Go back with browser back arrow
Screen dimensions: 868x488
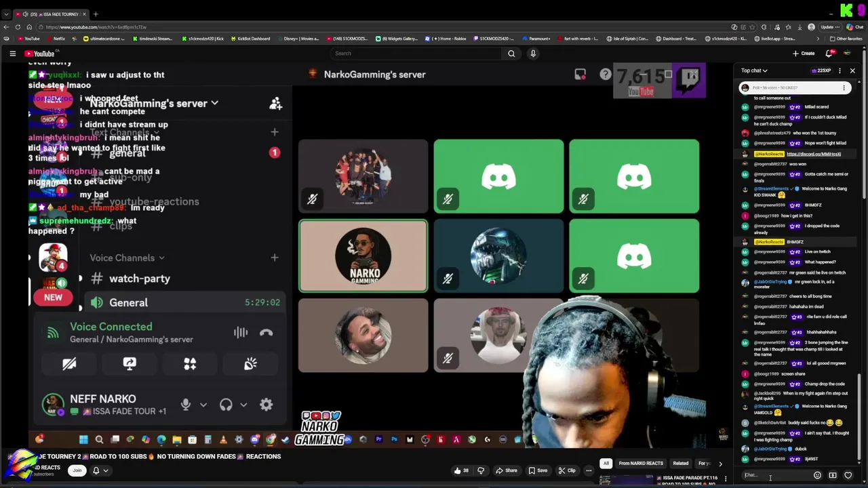pos(7,27)
